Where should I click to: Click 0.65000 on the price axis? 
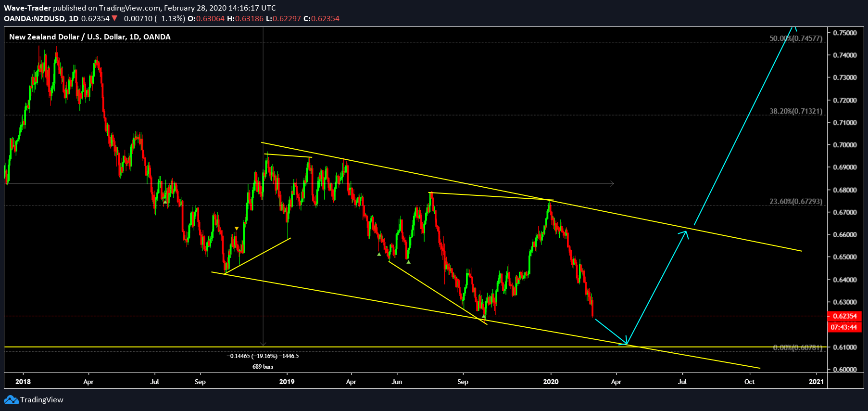click(845, 257)
